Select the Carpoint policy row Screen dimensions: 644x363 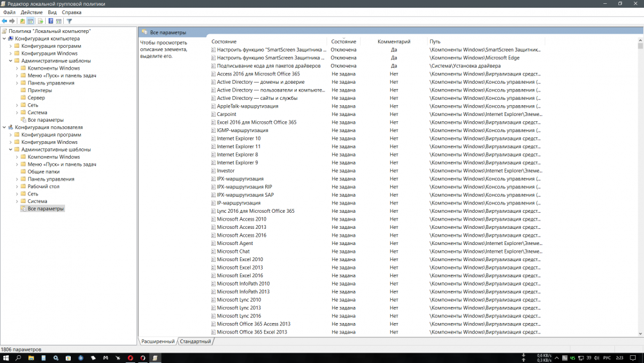[226, 114]
